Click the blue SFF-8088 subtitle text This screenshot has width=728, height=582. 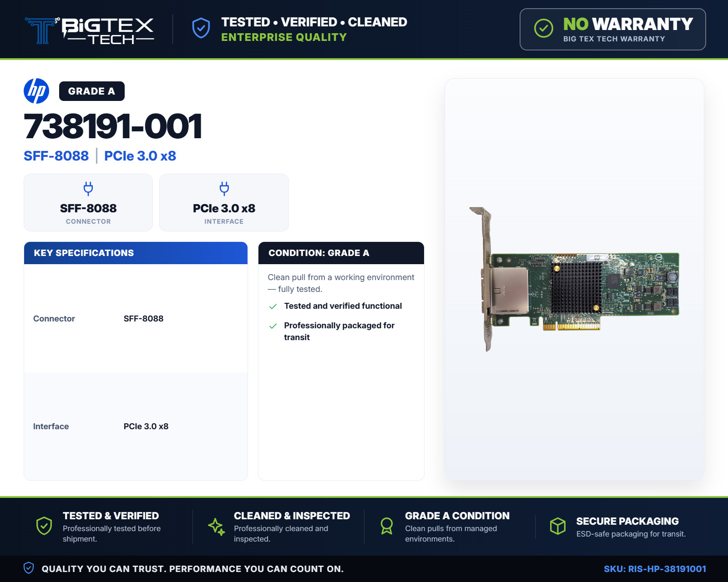[x=56, y=156]
